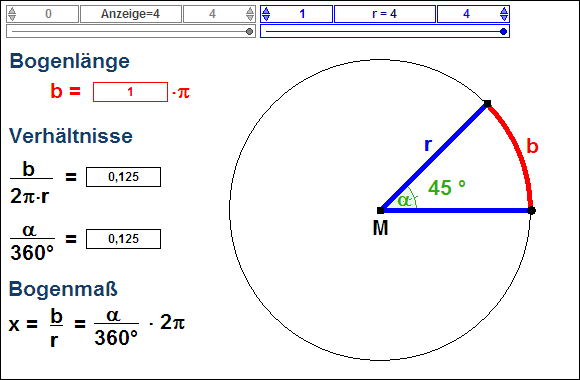Click the r = 4 value field
The height and width of the screenshot is (380, 580).
click(x=385, y=14)
